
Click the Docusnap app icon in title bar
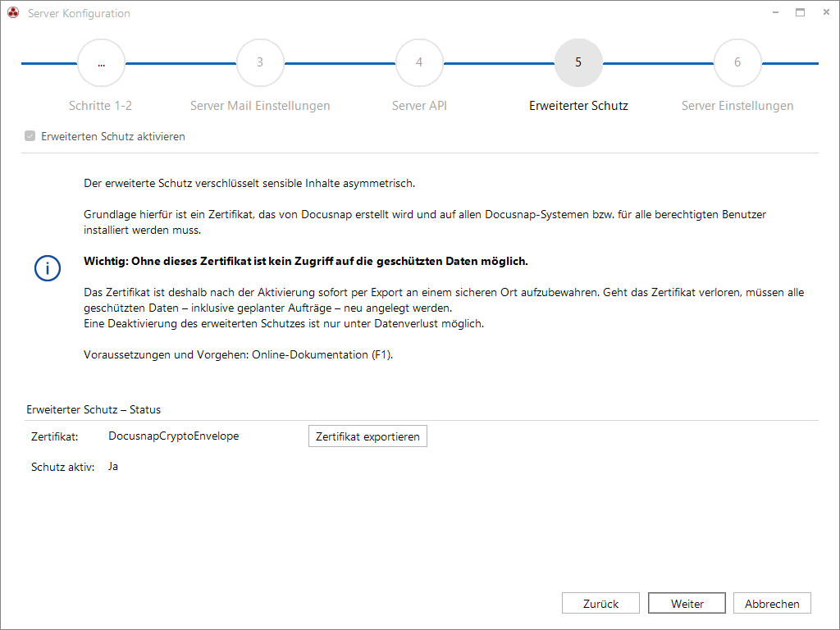click(13, 13)
